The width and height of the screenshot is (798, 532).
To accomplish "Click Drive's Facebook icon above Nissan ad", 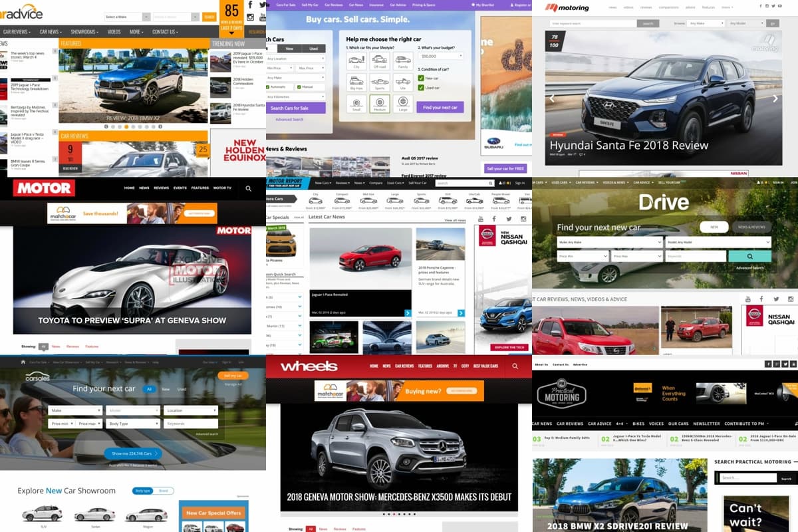I will 760,299.
